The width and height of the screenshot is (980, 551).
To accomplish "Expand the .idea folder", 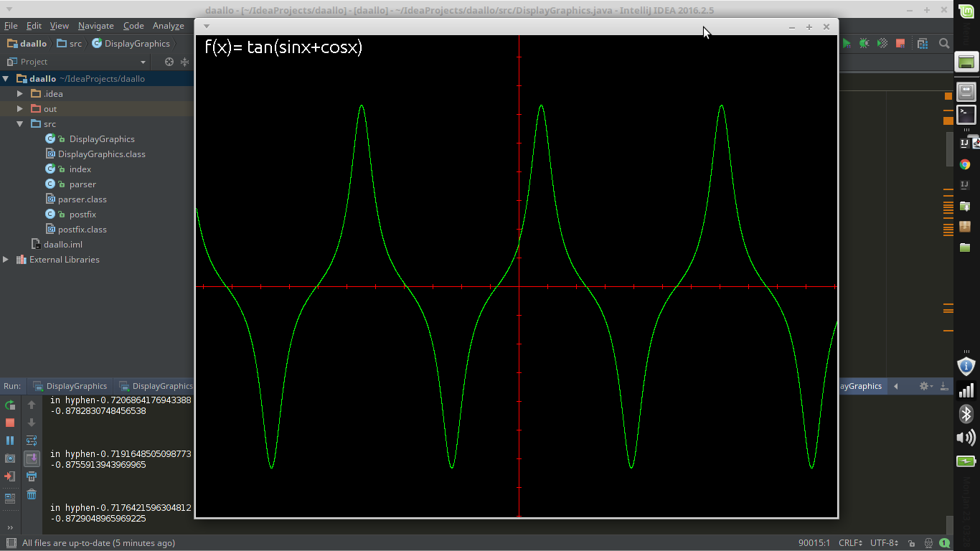I will click(20, 94).
